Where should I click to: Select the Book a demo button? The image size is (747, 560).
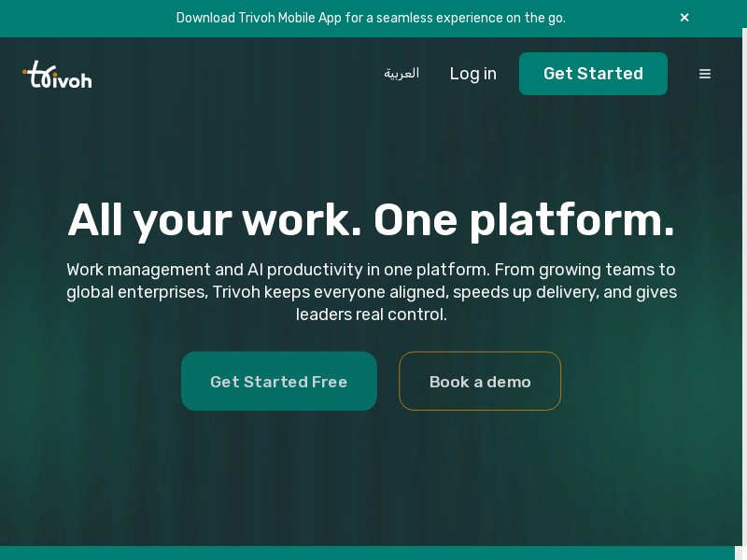[x=480, y=381]
